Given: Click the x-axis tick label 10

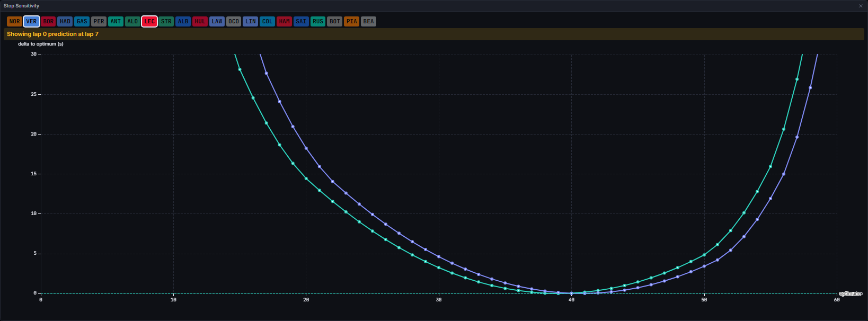Looking at the screenshot, I should coord(173,300).
